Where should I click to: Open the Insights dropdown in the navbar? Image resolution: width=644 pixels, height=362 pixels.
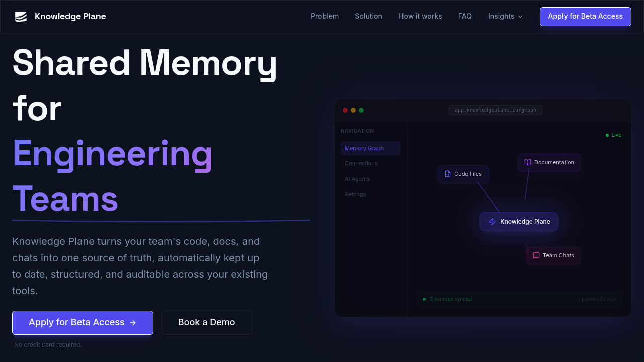(505, 16)
